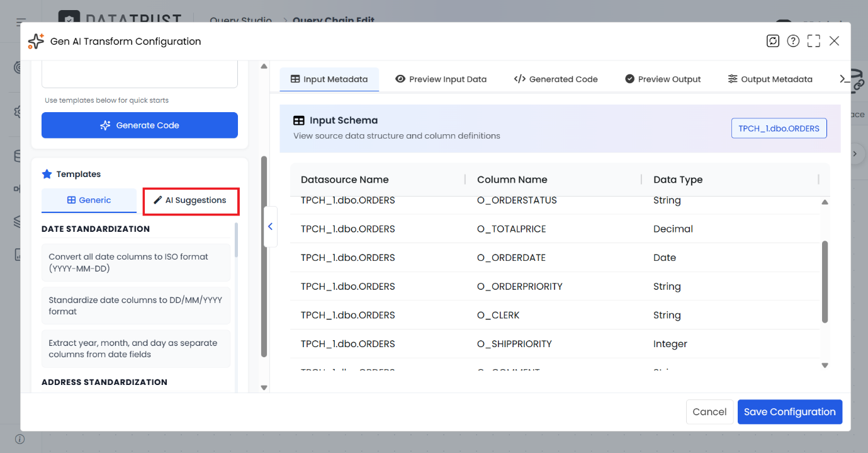Click the TPCH_1.dbo.ORDERS cell in O_CLERK row
Screen dimensions: 868x453
click(x=348, y=315)
